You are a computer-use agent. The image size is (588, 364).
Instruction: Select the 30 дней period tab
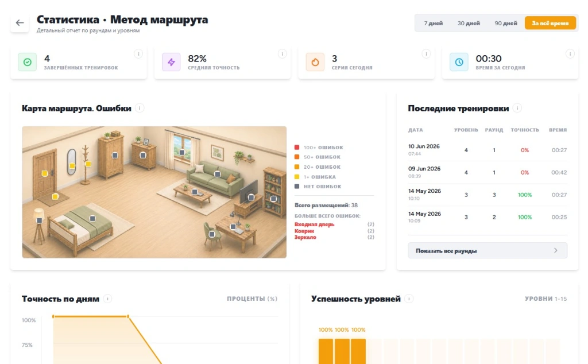coord(469,23)
